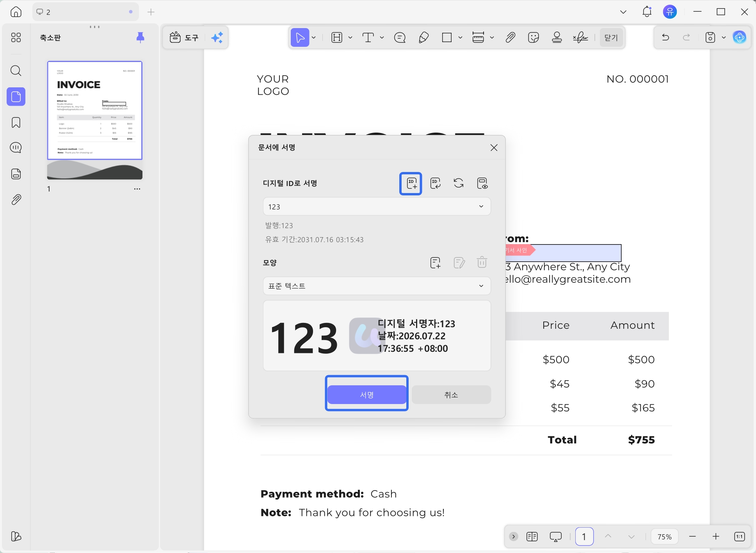Import a digital ID file
Screen dimensions: 756x553
[x=435, y=183]
